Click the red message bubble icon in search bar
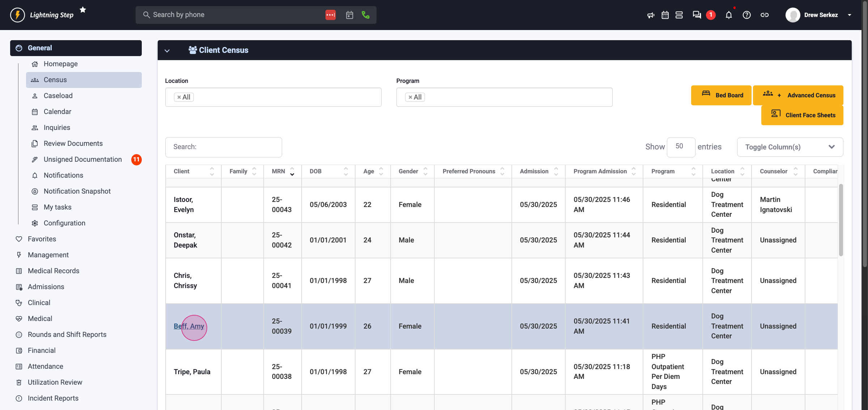 click(x=330, y=15)
